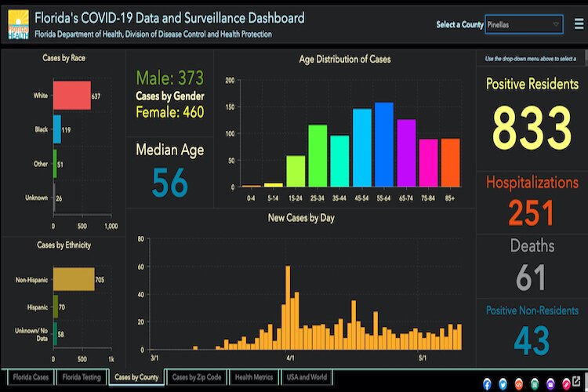Open the Florida Testing tab
The height and width of the screenshot is (392, 588).
(82, 377)
